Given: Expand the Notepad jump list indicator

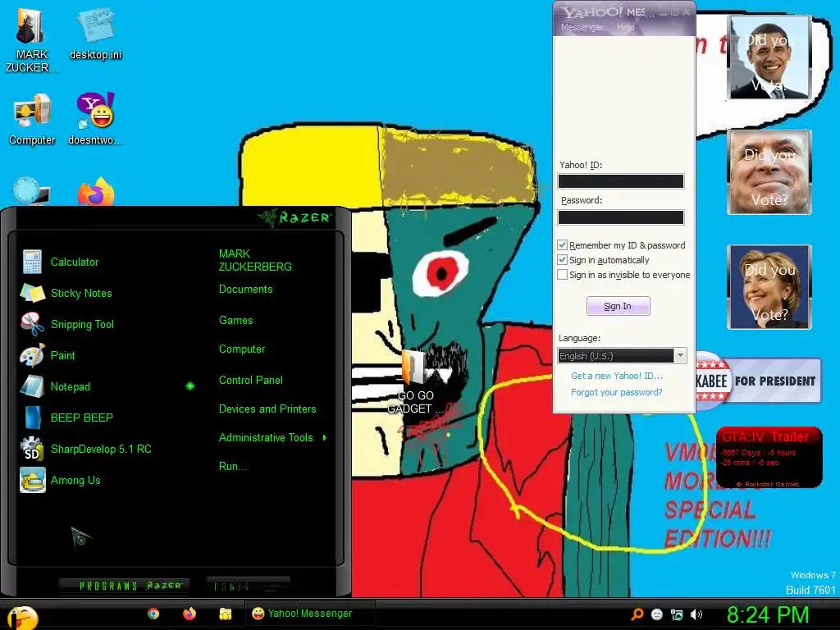Looking at the screenshot, I should (x=190, y=386).
